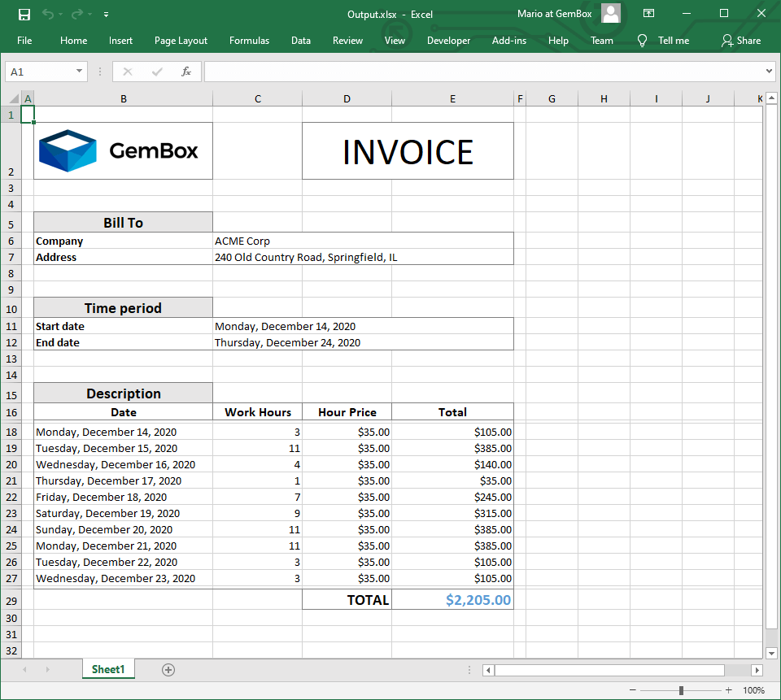Open the Name Box dropdown arrow
Image resolution: width=781 pixels, height=700 pixels.
(79, 72)
